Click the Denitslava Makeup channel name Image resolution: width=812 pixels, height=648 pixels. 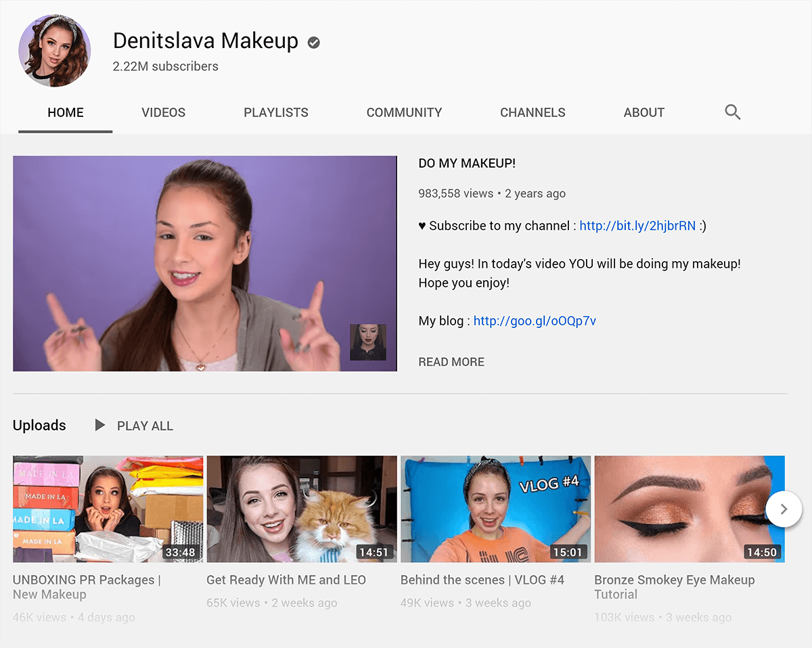point(206,41)
